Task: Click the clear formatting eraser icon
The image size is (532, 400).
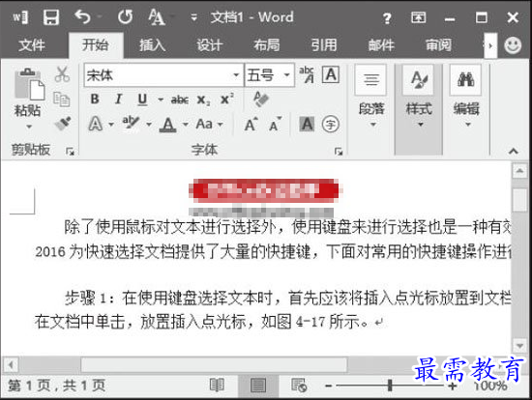Action: tap(261, 99)
